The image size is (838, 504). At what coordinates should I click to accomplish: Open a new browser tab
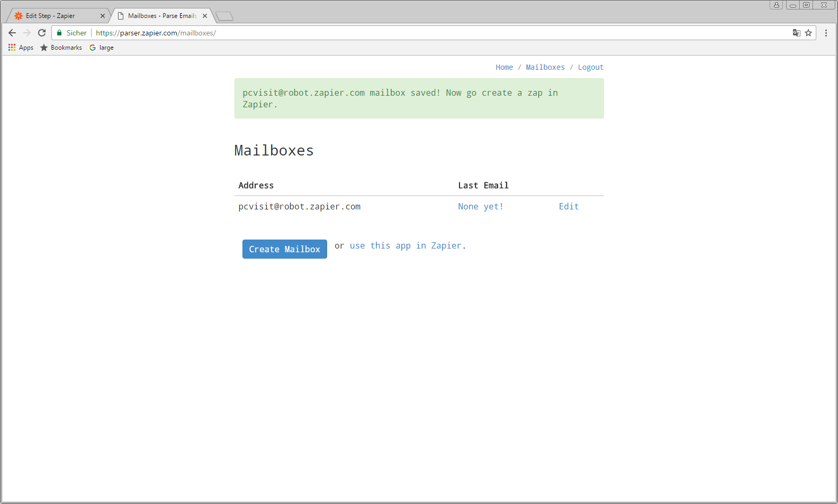pyautogui.click(x=224, y=16)
